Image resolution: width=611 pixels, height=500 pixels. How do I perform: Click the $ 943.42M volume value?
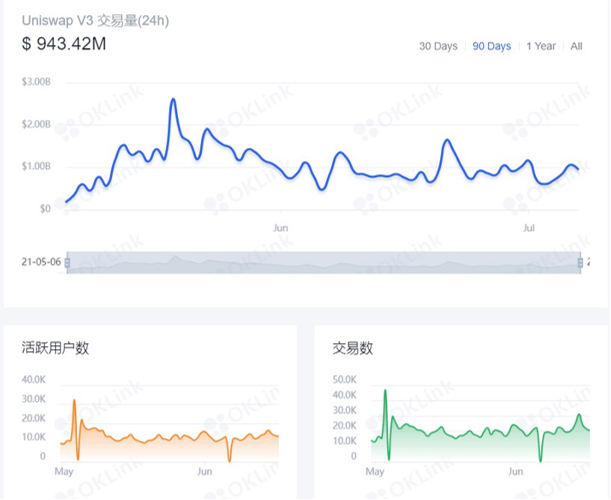click(64, 44)
